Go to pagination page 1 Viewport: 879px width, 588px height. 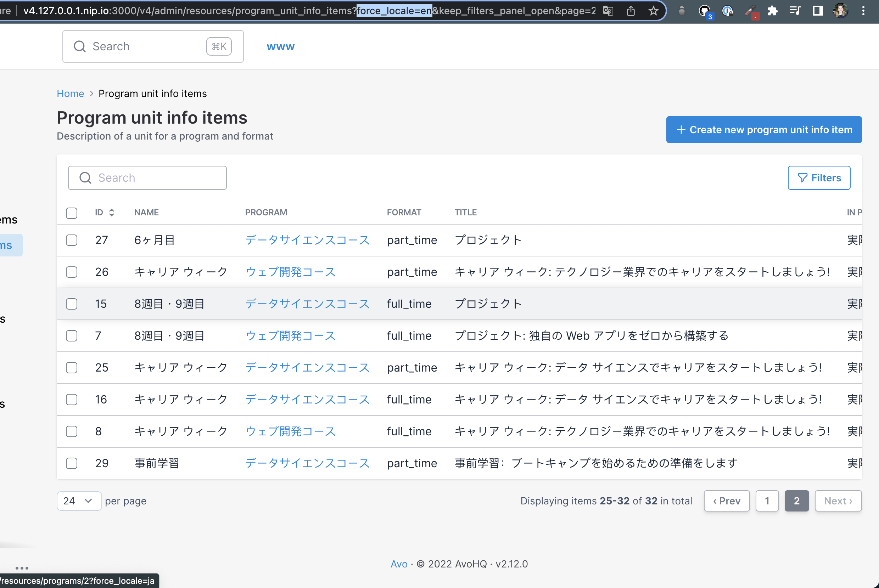767,501
